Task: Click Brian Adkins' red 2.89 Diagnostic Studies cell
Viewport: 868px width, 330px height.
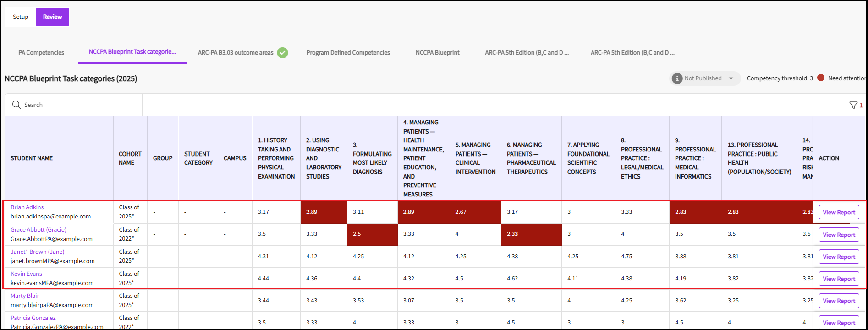Action: (x=324, y=212)
